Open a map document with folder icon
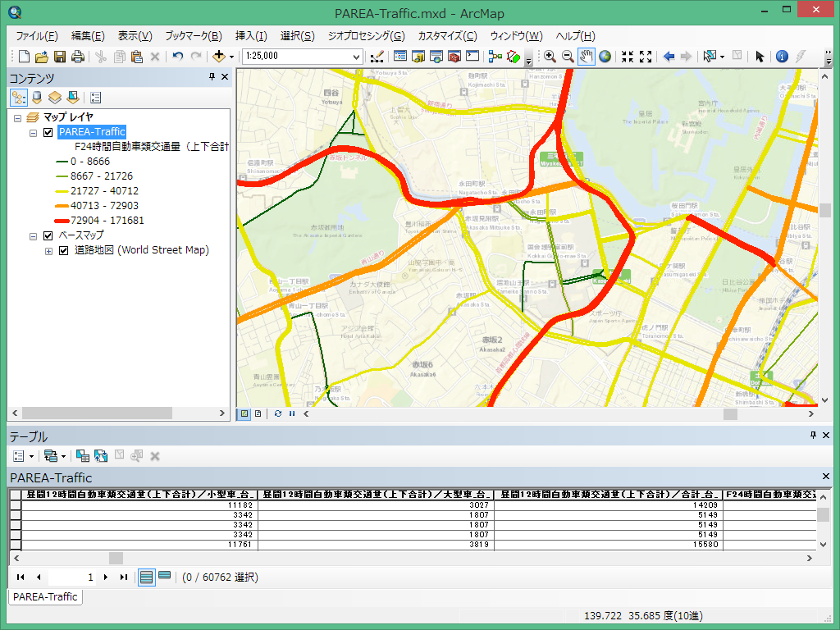 (x=42, y=57)
